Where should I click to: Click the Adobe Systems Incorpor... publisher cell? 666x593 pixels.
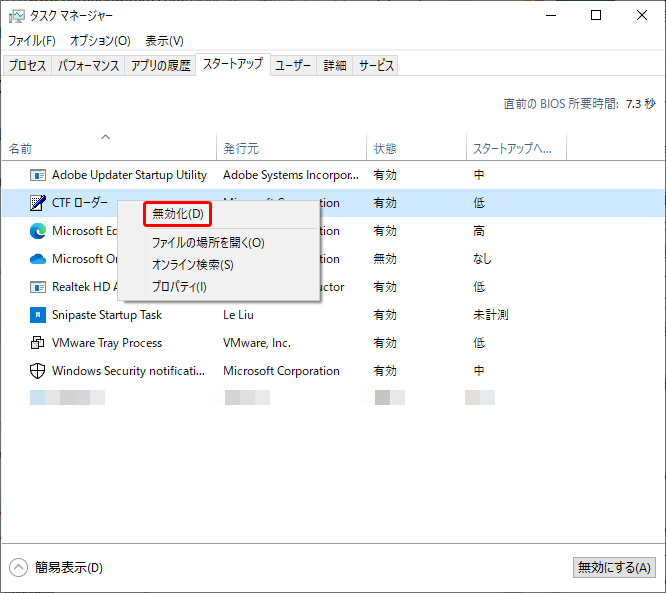click(x=291, y=175)
